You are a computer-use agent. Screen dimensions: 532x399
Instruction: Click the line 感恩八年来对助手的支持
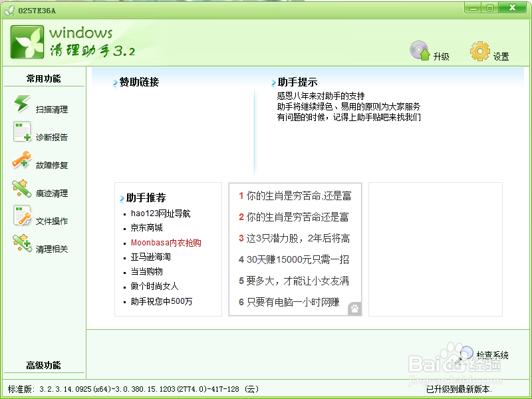pos(321,96)
